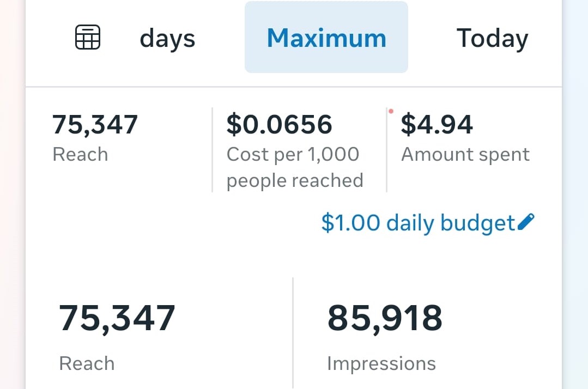Open the $1.00 daily budget link
The height and width of the screenshot is (389, 588).
417,223
